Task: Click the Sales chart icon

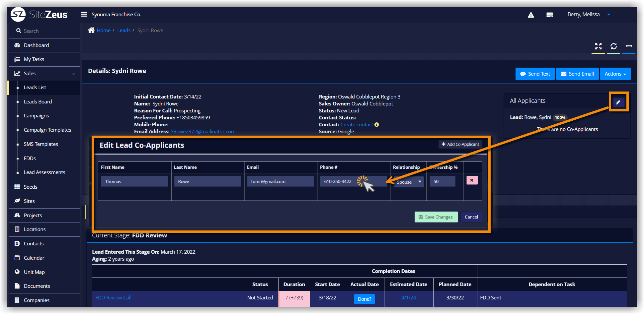Action: (x=17, y=73)
